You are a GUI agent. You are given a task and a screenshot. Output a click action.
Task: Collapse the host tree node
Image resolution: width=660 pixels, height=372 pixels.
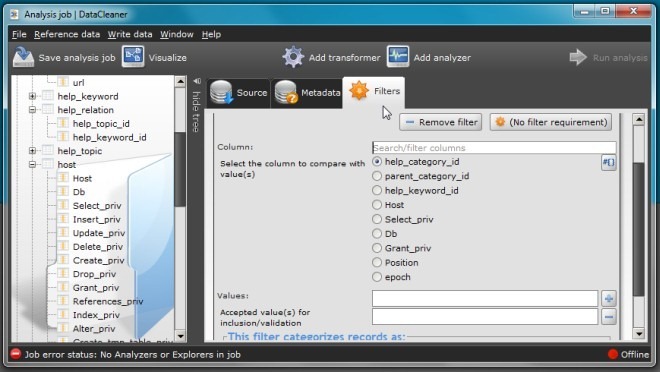click(32, 164)
